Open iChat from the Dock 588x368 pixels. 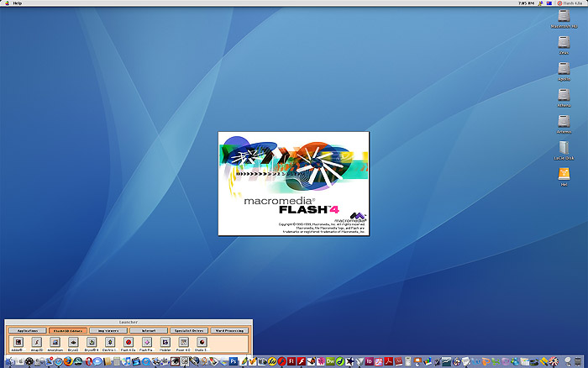tap(97, 361)
